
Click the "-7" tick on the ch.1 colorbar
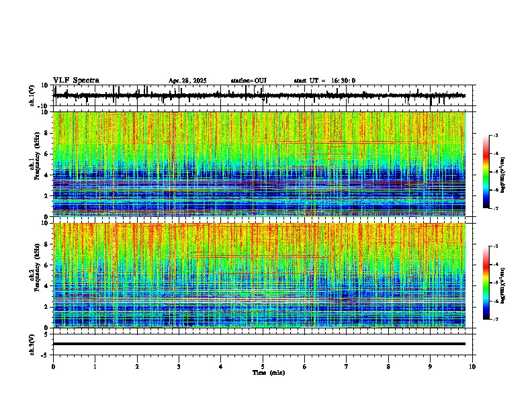(495, 208)
